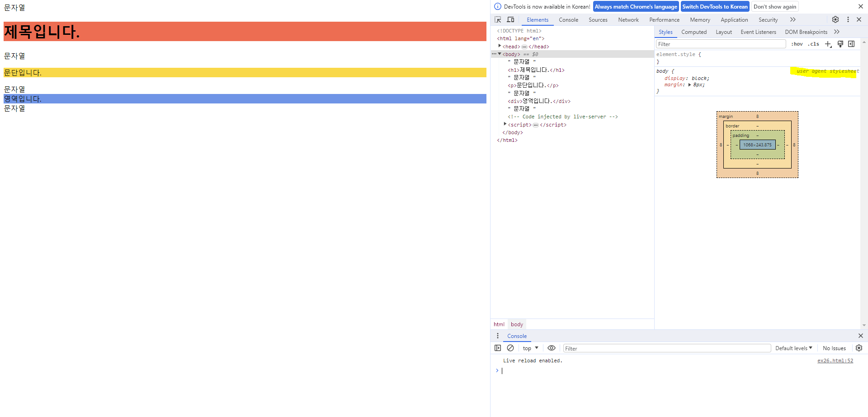This screenshot has height=417, width=868.
Task: Toggle device toolbar icon
Action: [510, 19]
